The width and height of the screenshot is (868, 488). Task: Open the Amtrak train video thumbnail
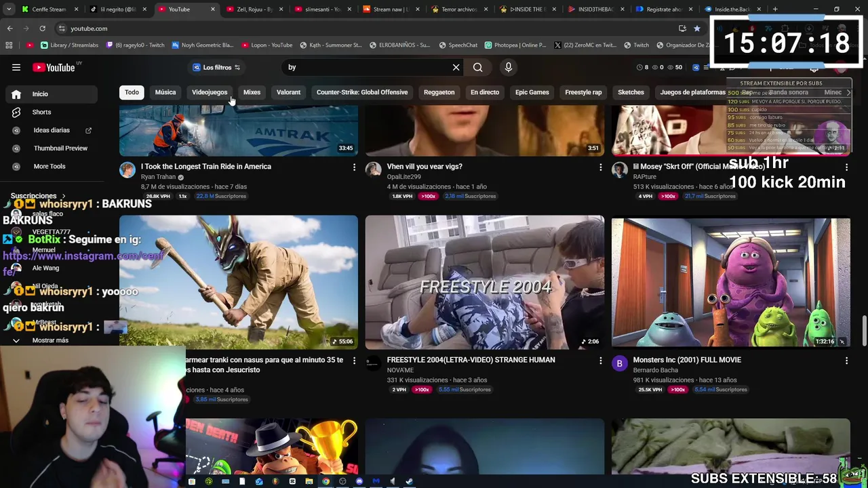(239, 131)
